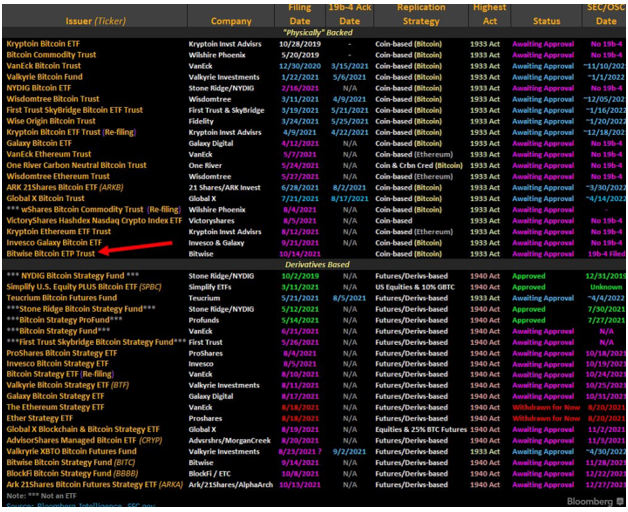Select the ProShares Bitcoin Strategy ETF name
The width and height of the screenshot is (628, 512).
pyautogui.click(x=62, y=353)
